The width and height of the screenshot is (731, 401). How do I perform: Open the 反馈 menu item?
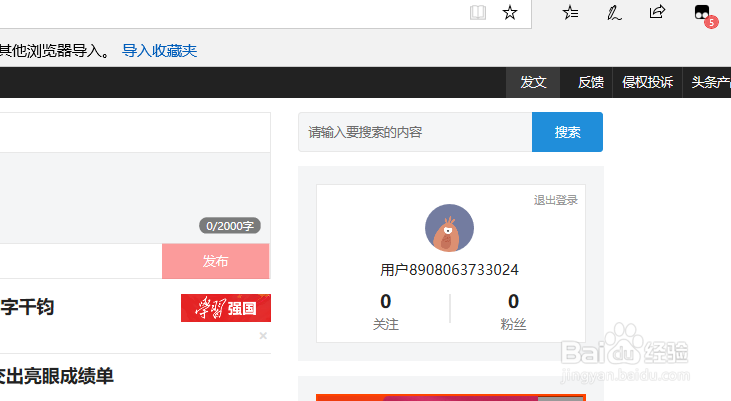tap(591, 83)
